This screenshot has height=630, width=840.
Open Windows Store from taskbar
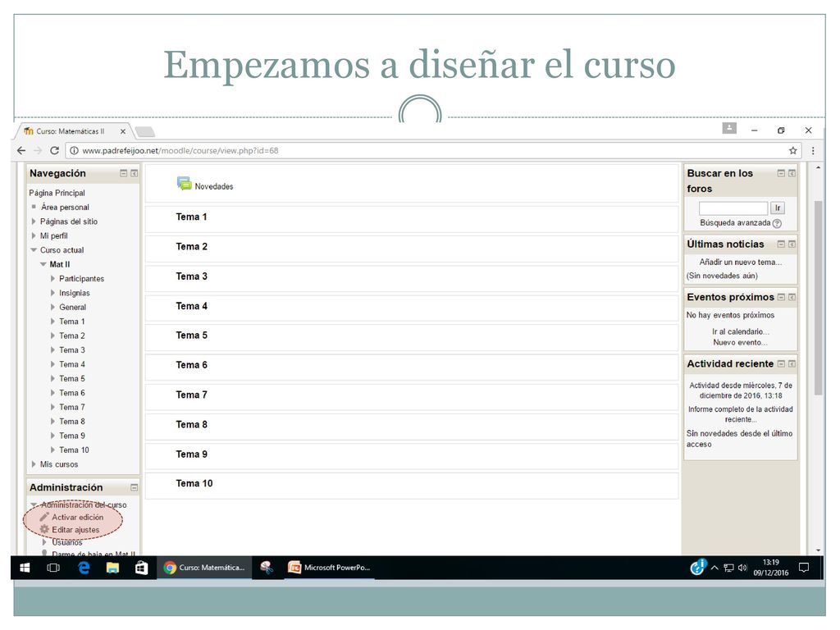click(x=141, y=568)
